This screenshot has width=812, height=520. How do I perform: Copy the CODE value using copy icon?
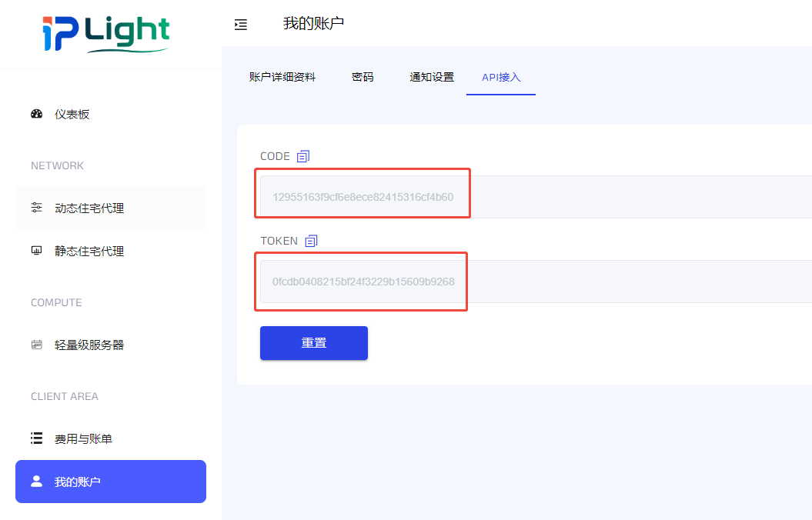pyautogui.click(x=302, y=155)
